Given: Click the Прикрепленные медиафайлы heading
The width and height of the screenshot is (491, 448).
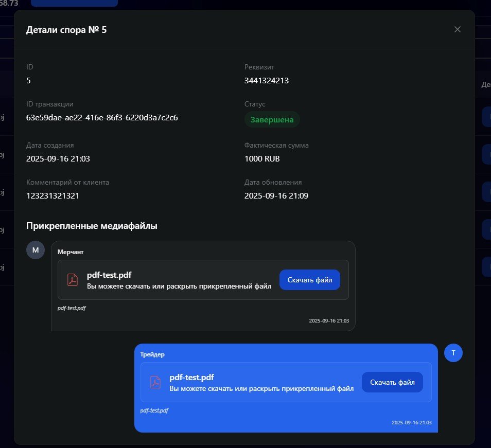Looking at the screenshot, I should [92, 225].
